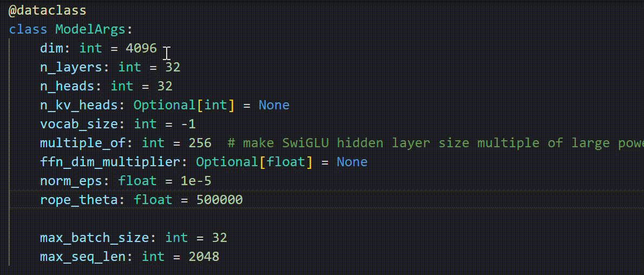Click the 500000 rope_theta value
Screen dimensions: 644x275
pos(220,200)
